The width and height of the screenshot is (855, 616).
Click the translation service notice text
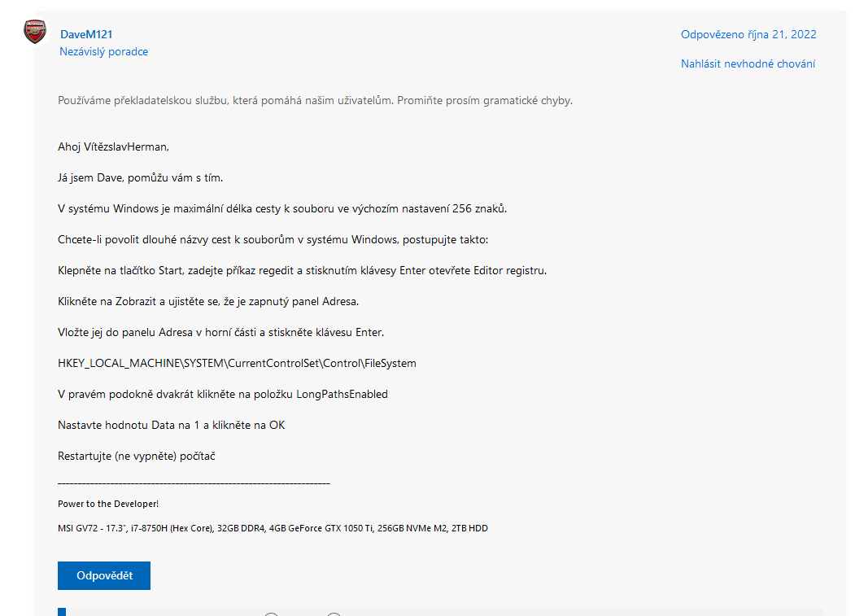315,101
